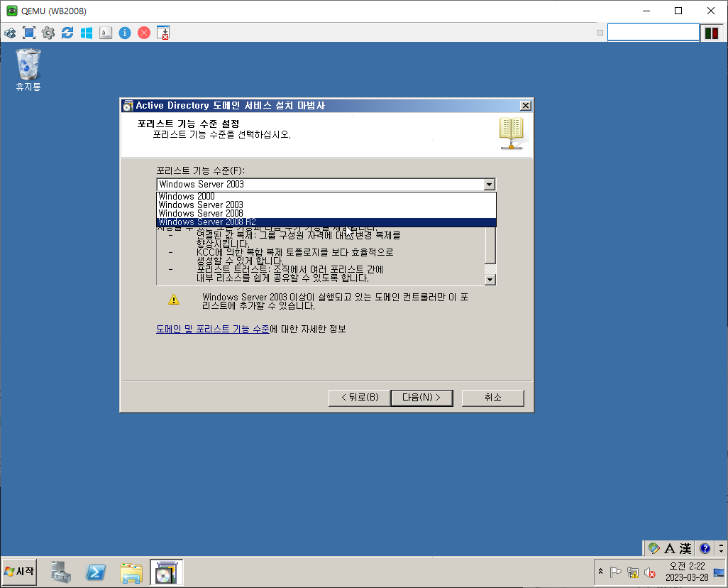Image resolution: width=728 pixels, height=588 pixels.
Task: Click the description box scrollbar track
Action: (x=490, y=268)
